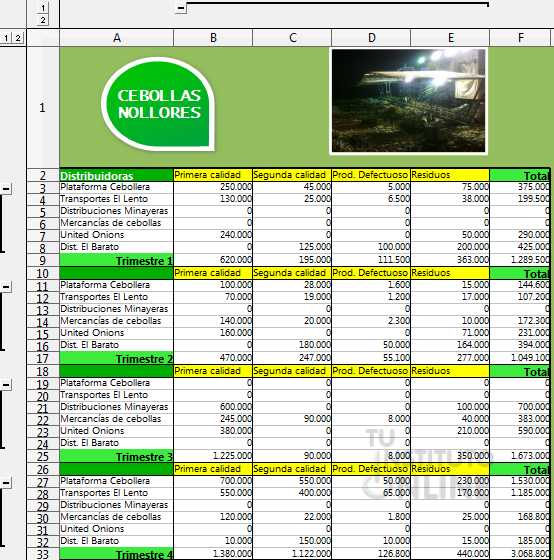Select column D header
Image resolution: width=554 pixels, height=560 pixels.
click(x=371, y=38)
